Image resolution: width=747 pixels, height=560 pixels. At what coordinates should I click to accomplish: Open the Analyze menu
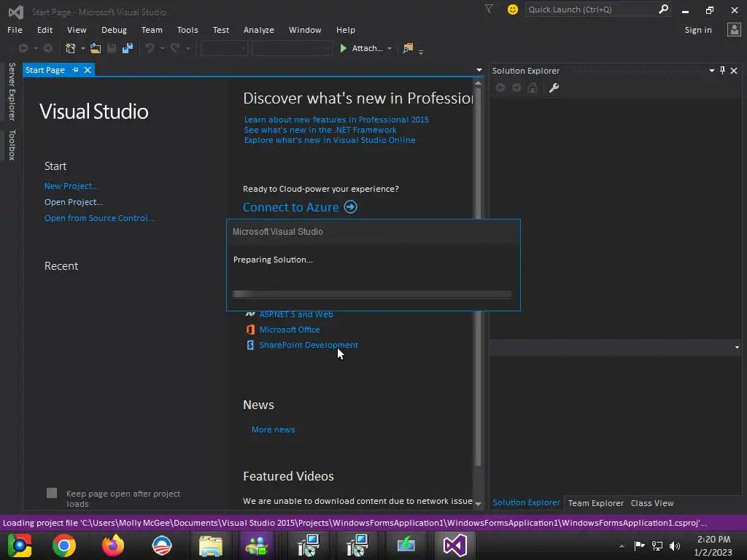259,29
